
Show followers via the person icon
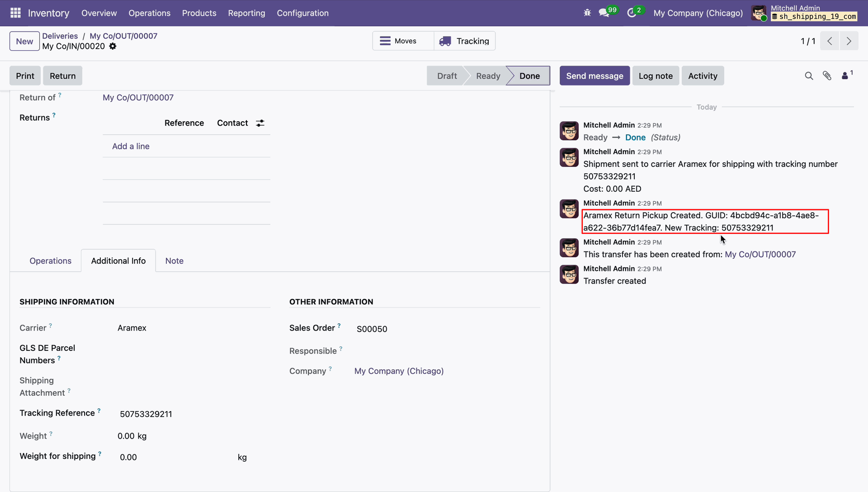[x=845, y=76]
